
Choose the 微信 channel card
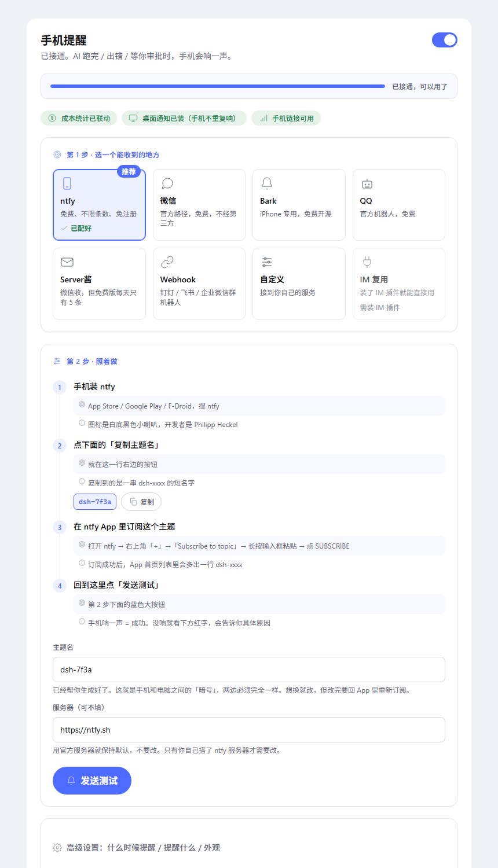(x=199, y=205)
